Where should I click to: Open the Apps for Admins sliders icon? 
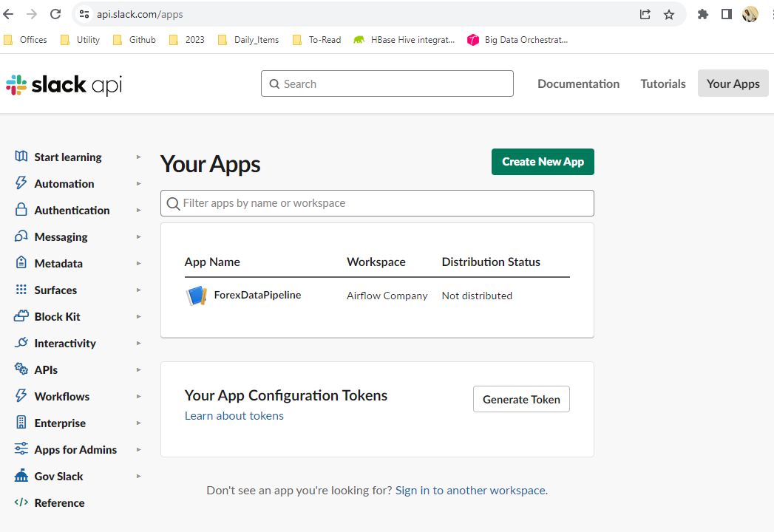[20, 449]
